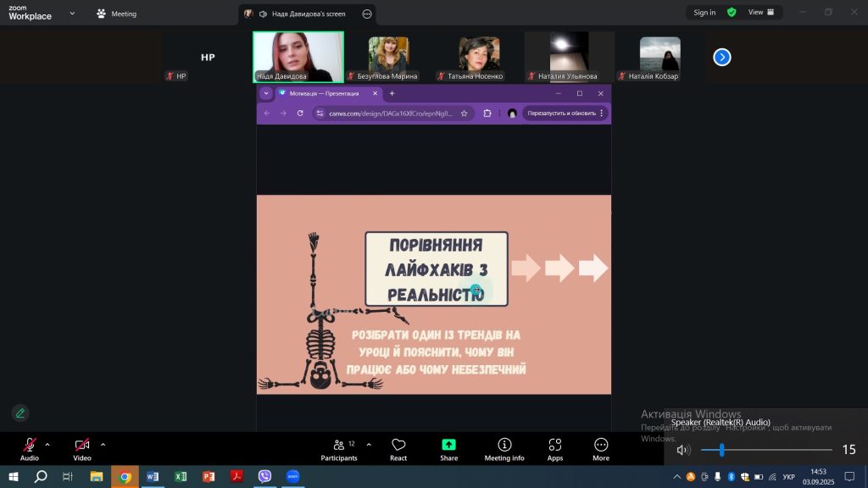Image resolution: width=868 pixels, height=488 pixels.
Task: Click the Sign in button
Action: [704, 12]
